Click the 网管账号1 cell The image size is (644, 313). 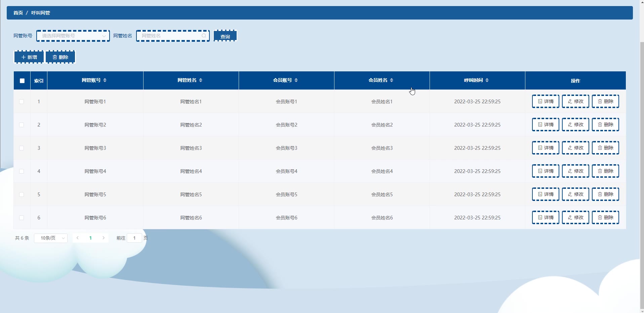coord(95,102)
